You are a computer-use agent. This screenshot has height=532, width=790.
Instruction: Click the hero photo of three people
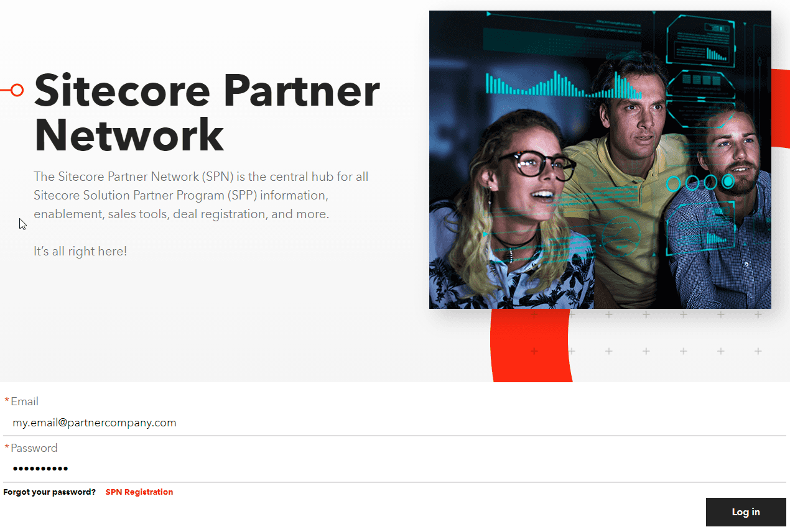click(x=600, y=160)
